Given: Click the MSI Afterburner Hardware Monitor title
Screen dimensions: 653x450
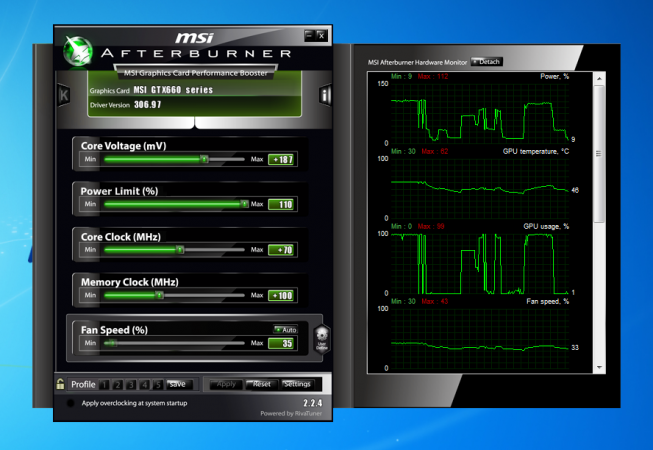Looking at the screenshot, I should coord(417,62).
